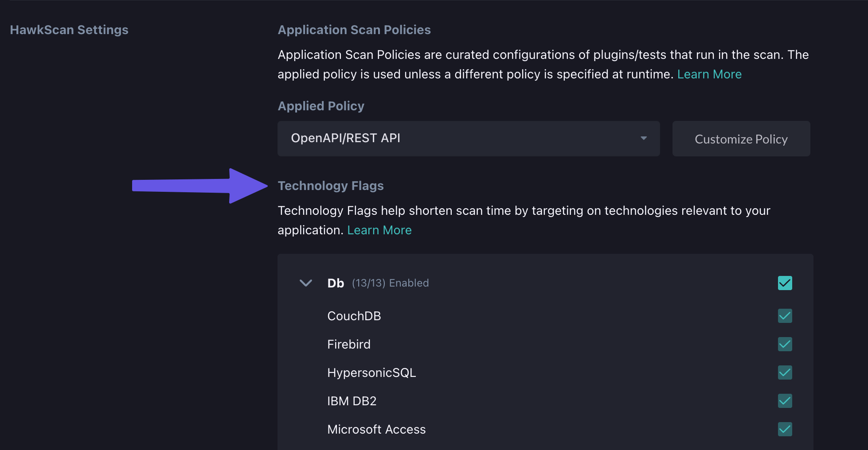Collapse the Db technology group chevron

coord(306,283)
